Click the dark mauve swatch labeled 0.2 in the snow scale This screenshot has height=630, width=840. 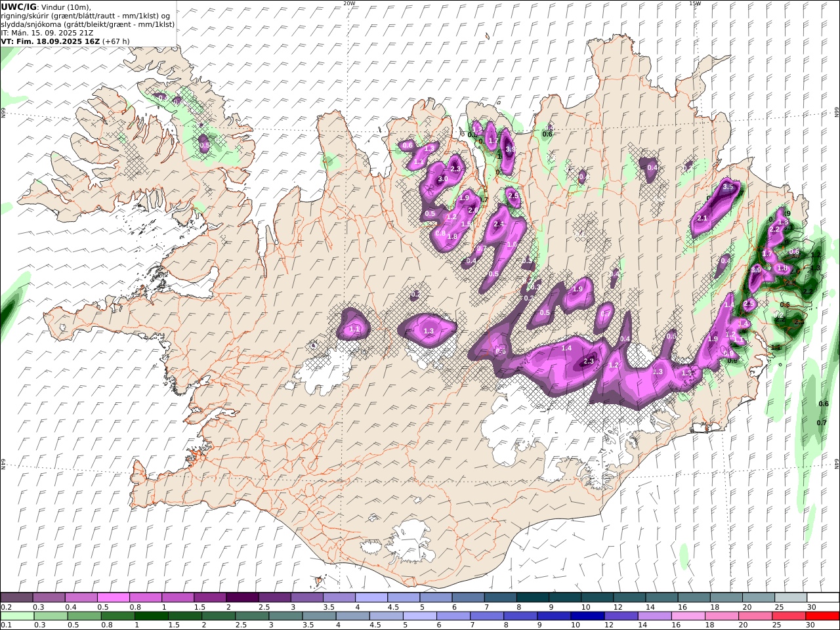pyautogui.click(x=16, y=597)
